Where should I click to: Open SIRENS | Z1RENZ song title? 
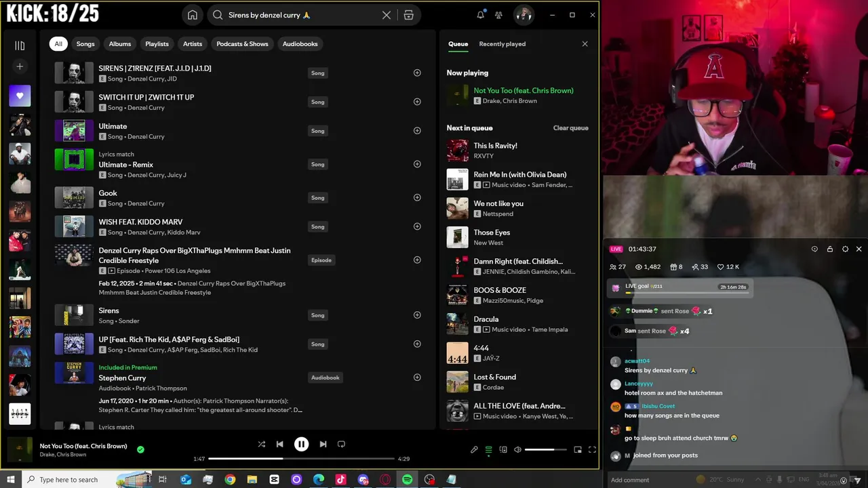[x=155, y=68]
